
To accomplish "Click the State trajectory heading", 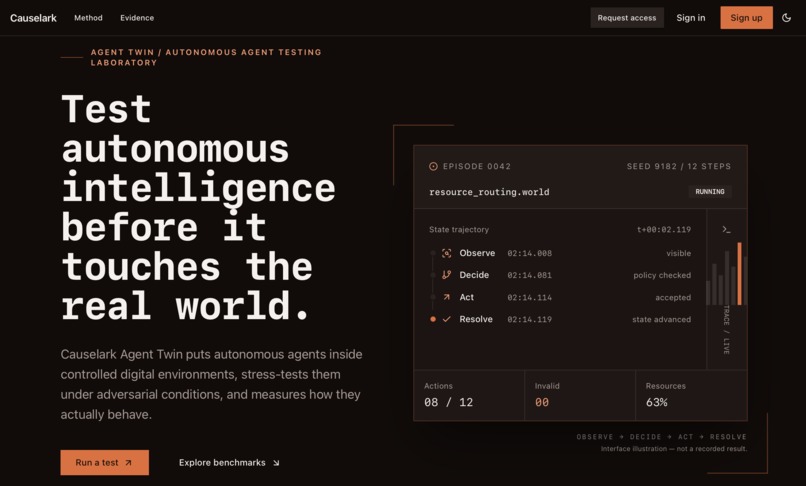I will coord(459,229).
